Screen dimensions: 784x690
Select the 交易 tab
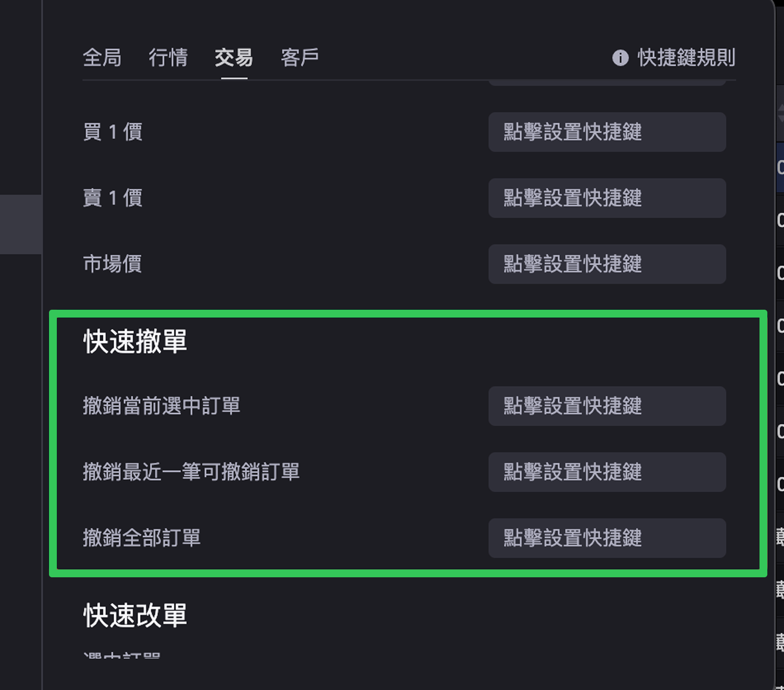tap(234, 58)
